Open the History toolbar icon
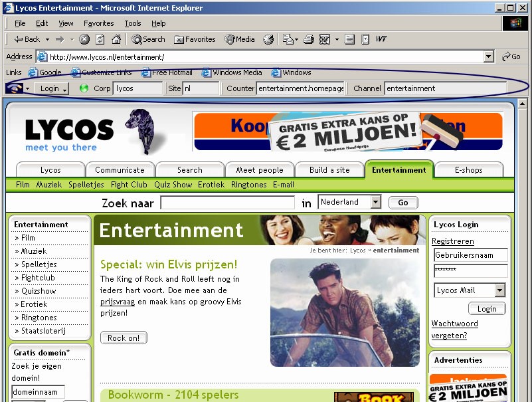 (268, 39)
